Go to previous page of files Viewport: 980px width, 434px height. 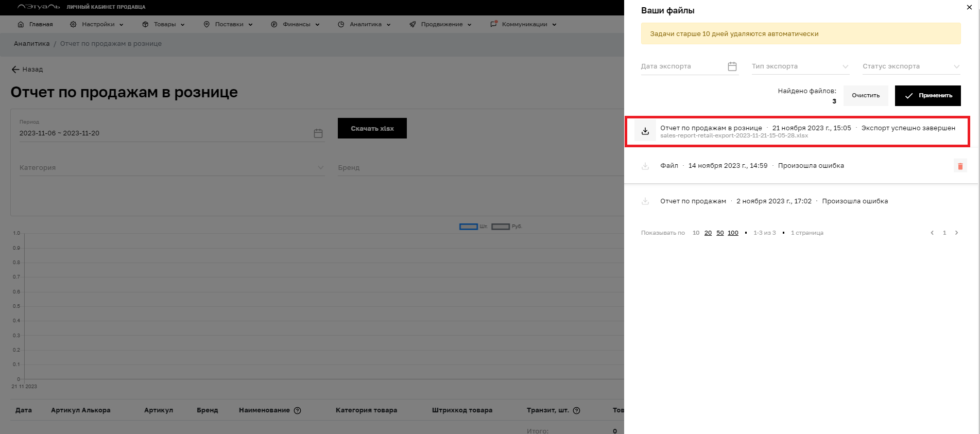click(932, 233)
